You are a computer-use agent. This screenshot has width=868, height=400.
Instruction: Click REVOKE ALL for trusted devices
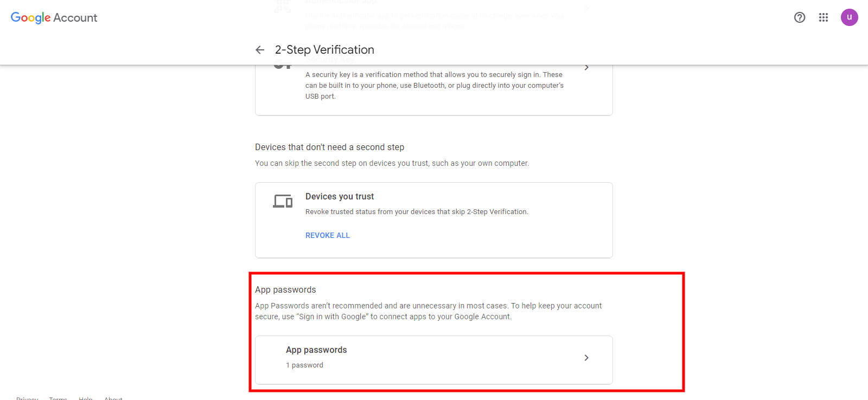(328, 235)
